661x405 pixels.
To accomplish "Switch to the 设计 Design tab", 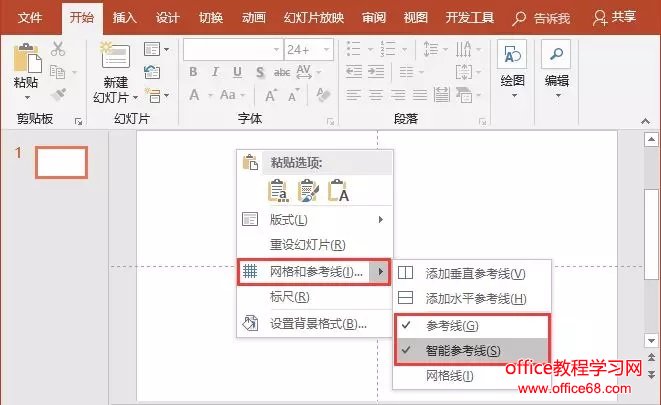I will tap(167, 18).
